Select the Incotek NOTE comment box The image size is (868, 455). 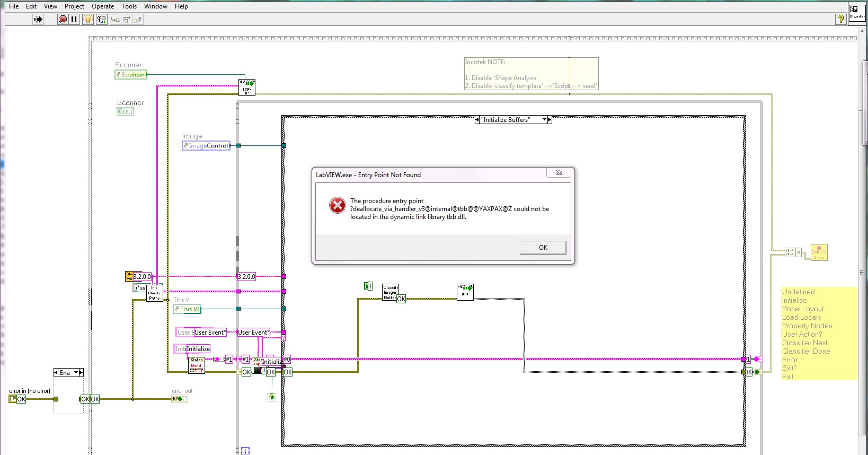(532, 74)
